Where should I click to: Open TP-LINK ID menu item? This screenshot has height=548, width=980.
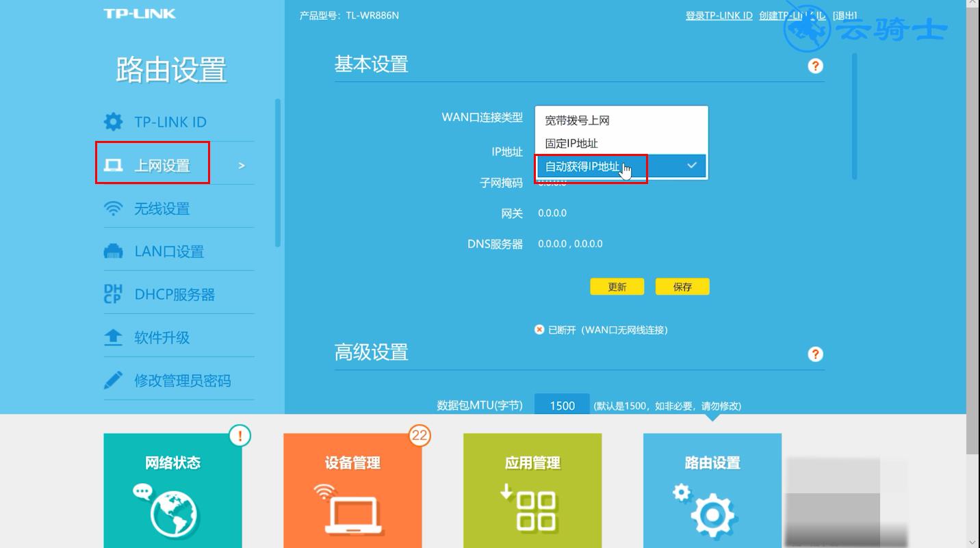(179, 122)
